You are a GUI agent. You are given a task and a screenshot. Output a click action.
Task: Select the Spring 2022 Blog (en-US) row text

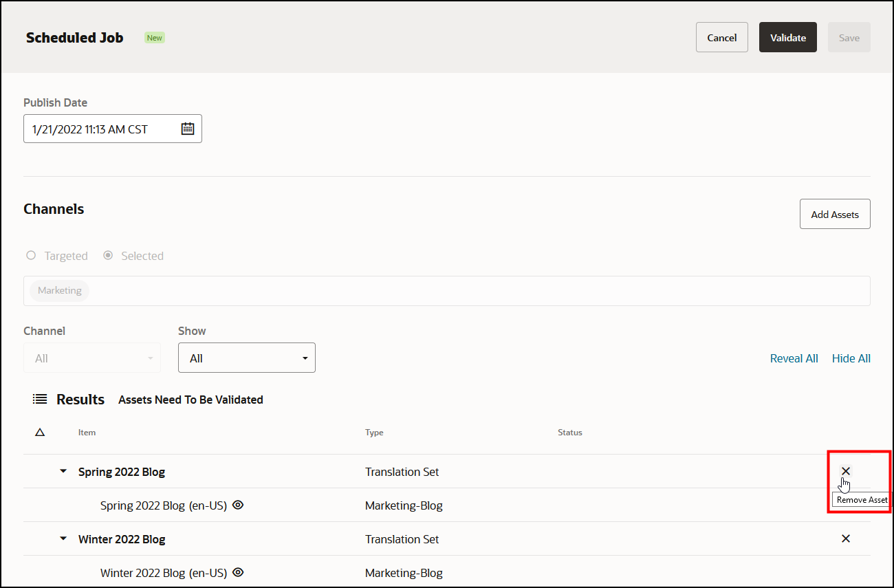click(164, 505)
